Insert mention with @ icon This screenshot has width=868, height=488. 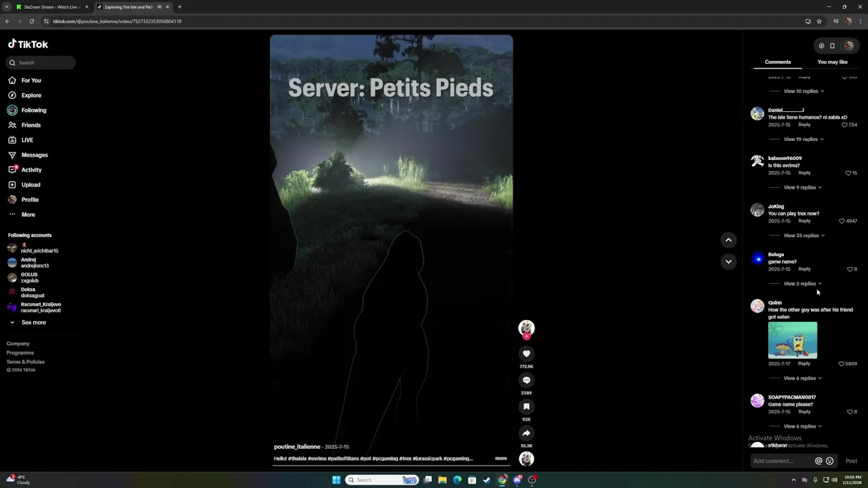(818, 461)
